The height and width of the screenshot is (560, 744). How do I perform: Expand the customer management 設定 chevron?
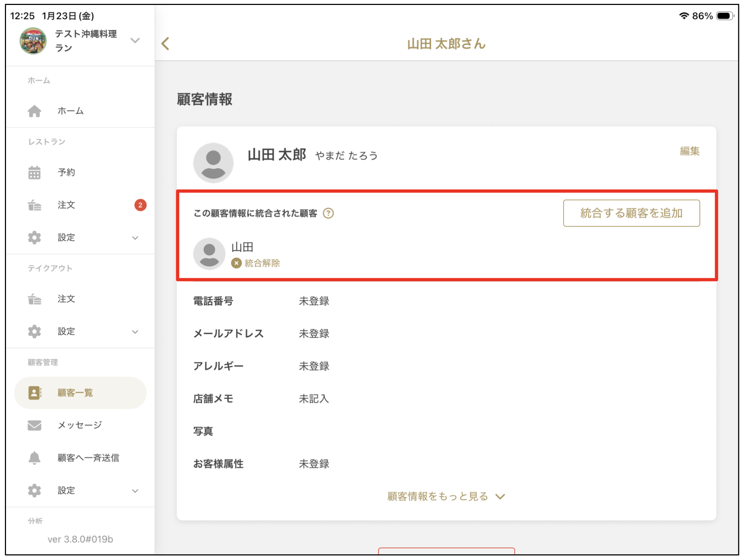[x=135, y=490]
